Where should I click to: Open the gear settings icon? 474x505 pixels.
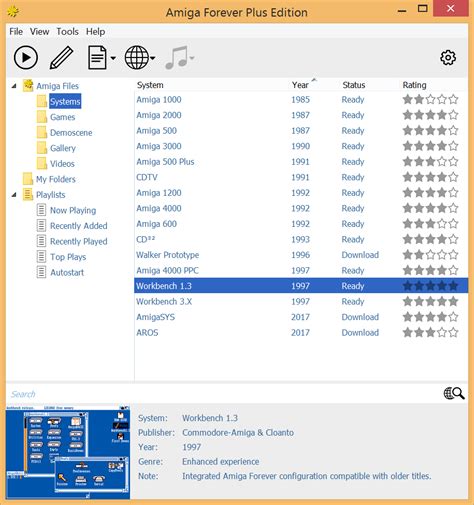click(x=448, y=58)
